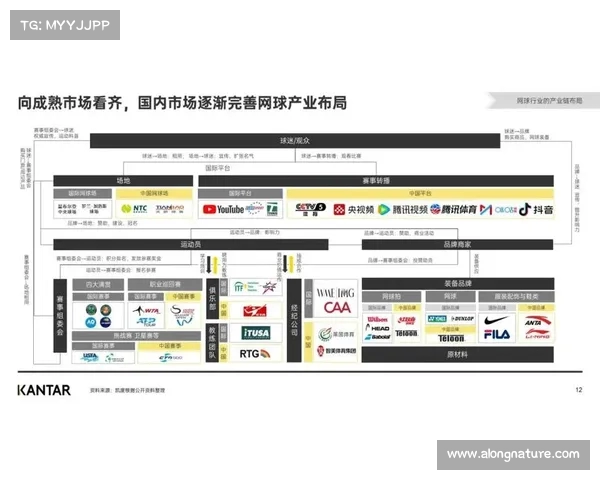Image resolution: width=600 pixels, height=480 pixels.
Task: Click the 资料来源 source note
Action: (127, 390)
